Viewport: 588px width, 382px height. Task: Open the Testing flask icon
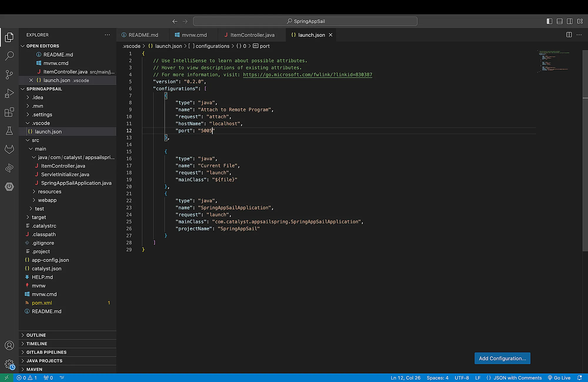(9, 131)
